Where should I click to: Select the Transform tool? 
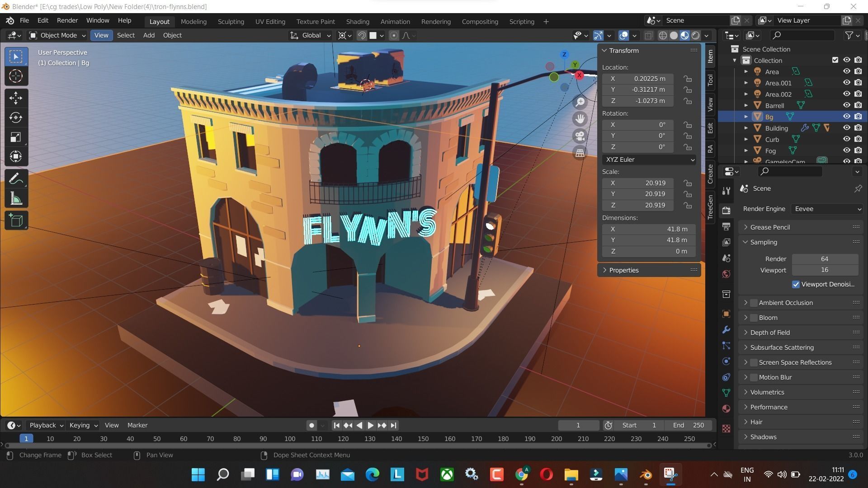tap(16, 156)
